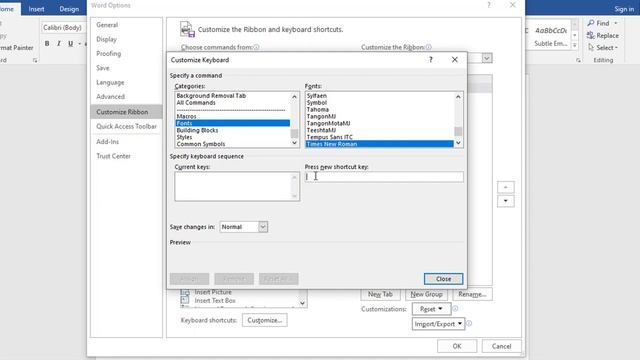Screen dimensions: 640x360
Task: Click OK in Word Options
Action: (457, 346)
